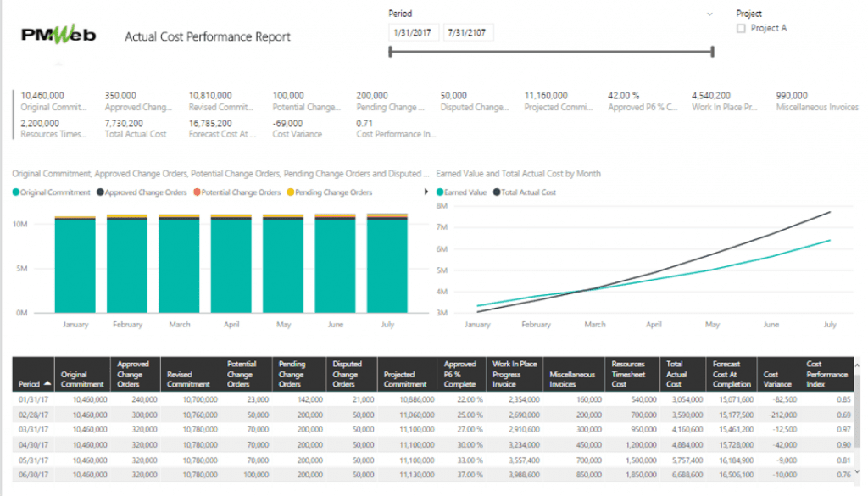868x496 pixels.
Task: Click the table scrollbar down arrow
Action: pos(858,471)
